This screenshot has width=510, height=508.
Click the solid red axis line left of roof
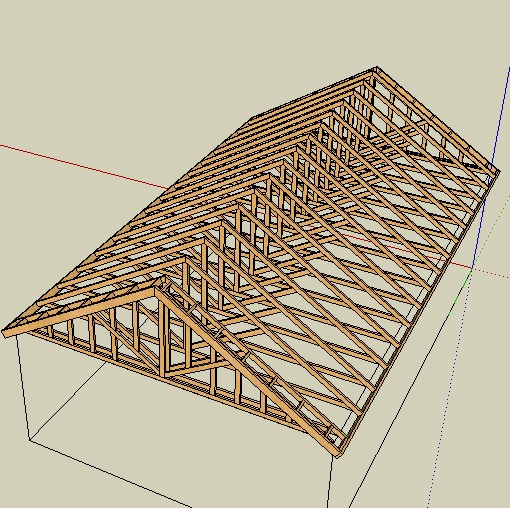(x=83, y=166)
